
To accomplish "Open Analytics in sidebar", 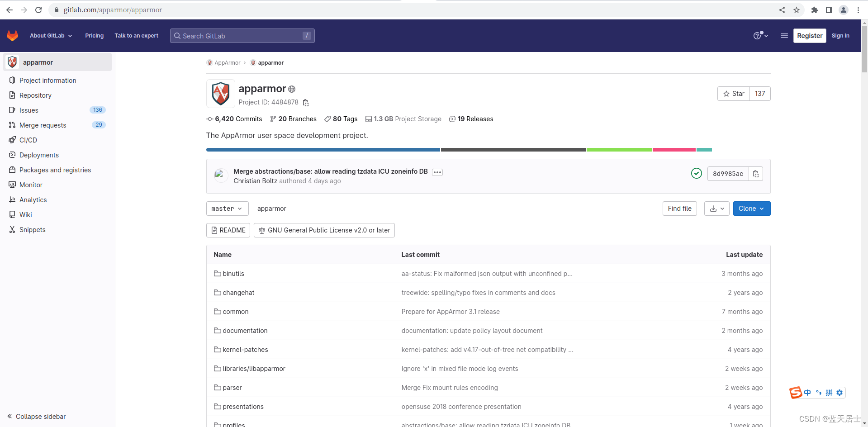I will [x=57, y=200].
